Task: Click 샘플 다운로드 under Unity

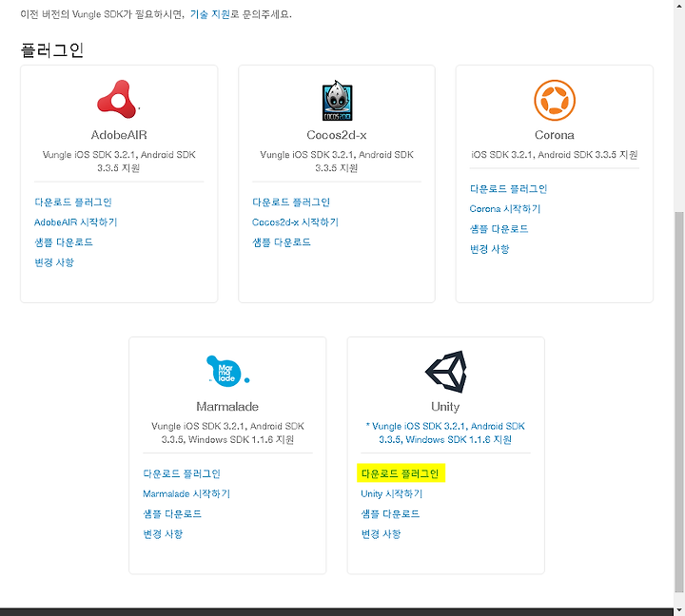Action: point(390,514)
